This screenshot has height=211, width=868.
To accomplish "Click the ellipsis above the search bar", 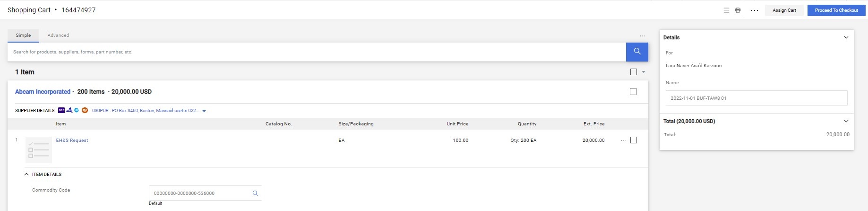I will click(x=642, y=36).
